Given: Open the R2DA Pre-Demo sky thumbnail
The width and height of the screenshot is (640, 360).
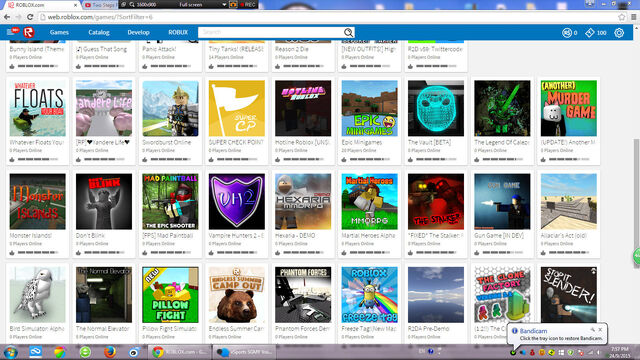Looking at the screenshot, I should click(x=436, y=295).
